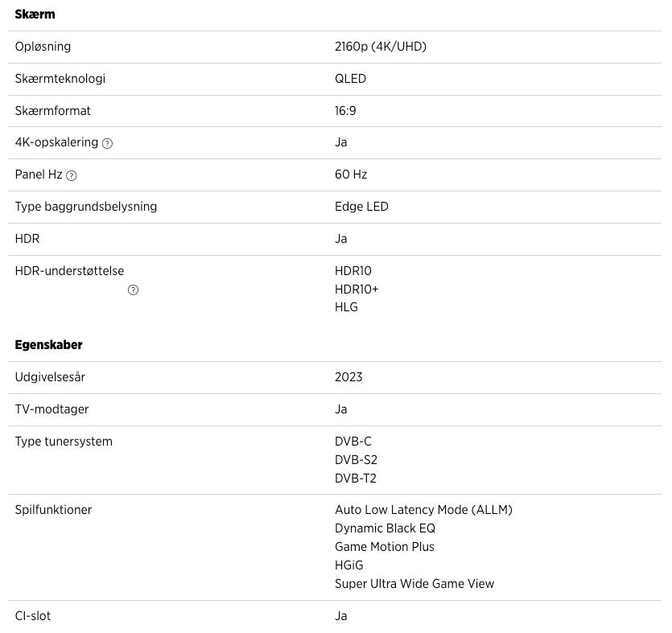Click the question mark under HDR-understøttelse
This screenshot has width=672, height=633.
click(133, 290)
